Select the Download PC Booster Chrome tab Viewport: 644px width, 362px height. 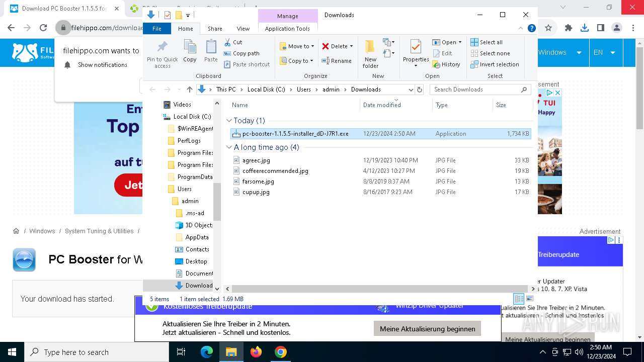[64, 9]
